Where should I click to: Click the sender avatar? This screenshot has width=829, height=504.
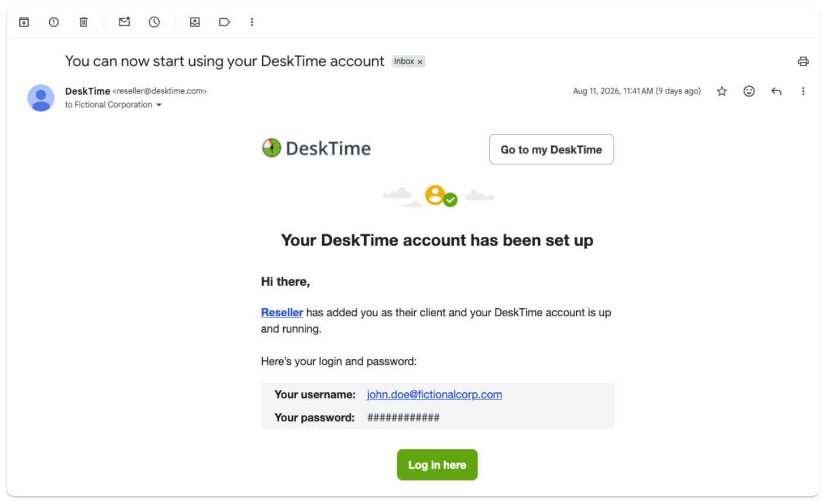[x=41, y=98]
